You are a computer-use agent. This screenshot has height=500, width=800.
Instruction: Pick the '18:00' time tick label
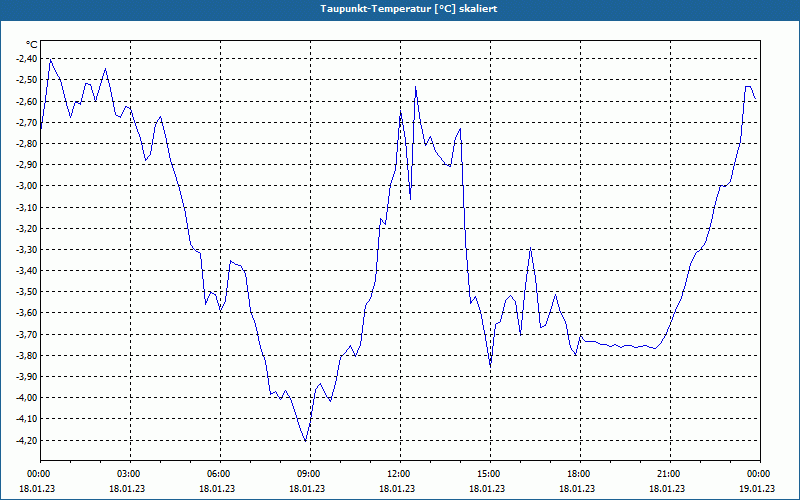[x=580, y=474]
